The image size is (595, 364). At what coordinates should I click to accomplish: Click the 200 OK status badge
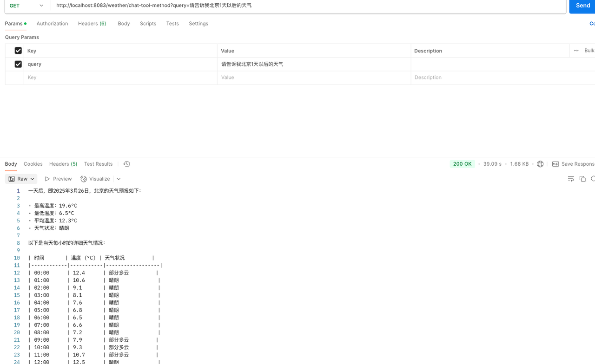462,164
